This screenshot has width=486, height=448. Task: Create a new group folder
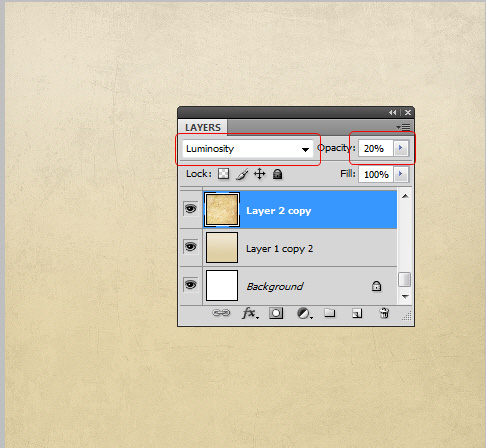(330, 313)
